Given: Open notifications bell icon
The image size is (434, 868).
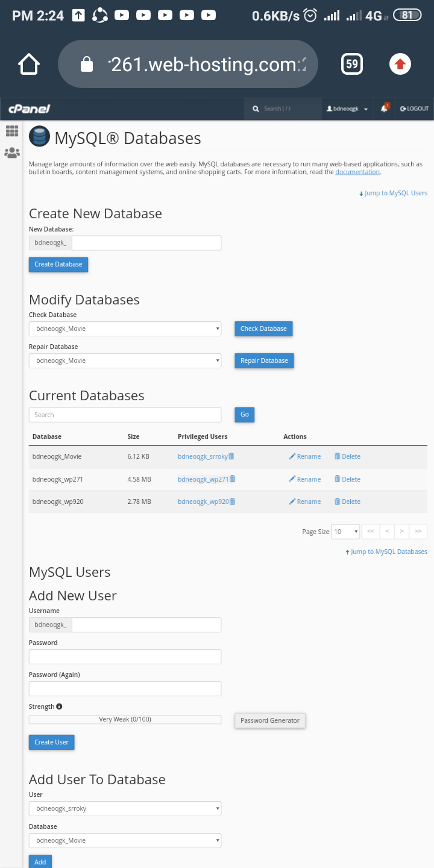Looking at the screenshot, I should (385, 108).
